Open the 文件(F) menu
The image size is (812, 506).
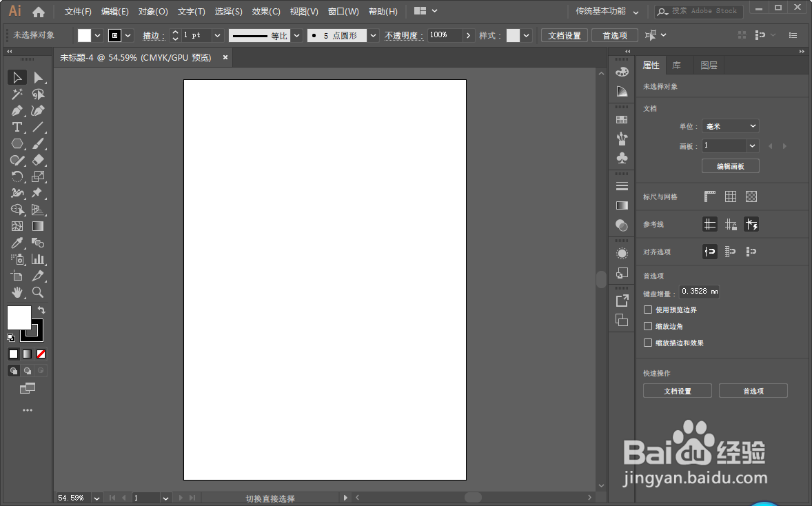click(78, 12)
